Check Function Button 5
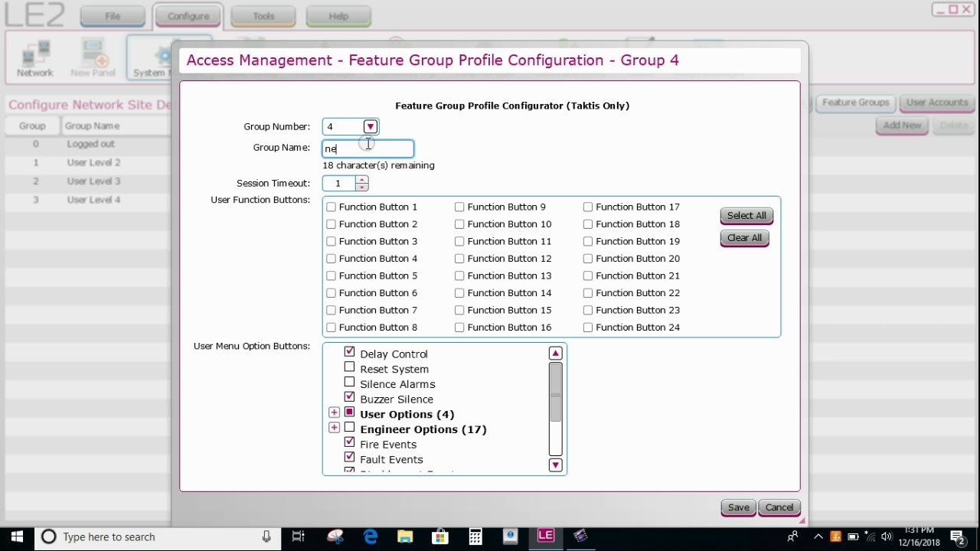Image resolution: width=980 pixels, height=551 pixels. click(x=331, y=275)
